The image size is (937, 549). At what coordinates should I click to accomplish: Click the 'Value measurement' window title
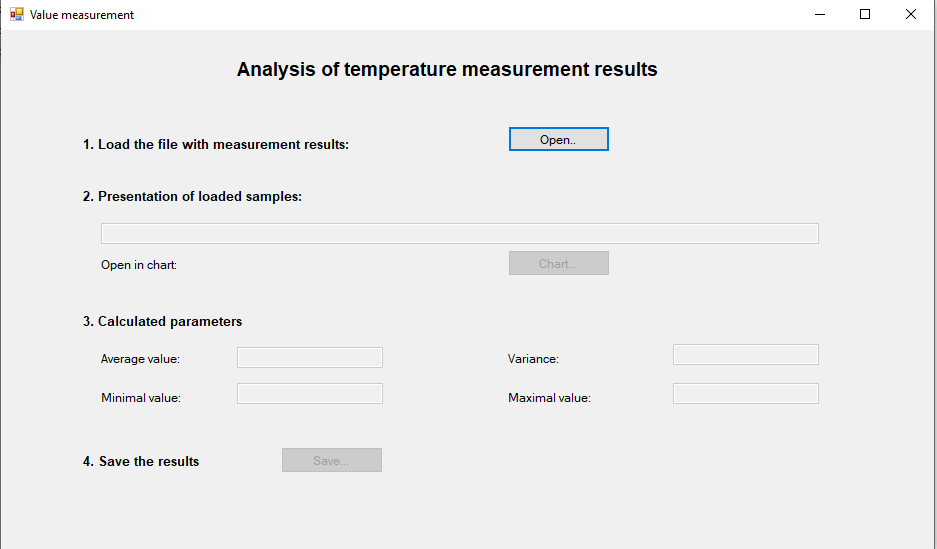click(x=82, y=15)
